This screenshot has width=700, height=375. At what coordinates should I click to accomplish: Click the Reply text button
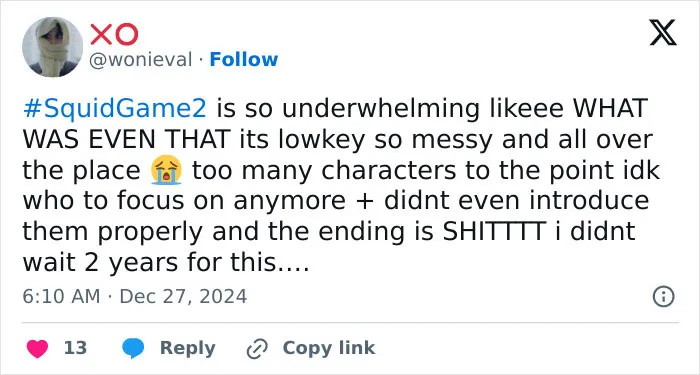click(x=188, y=348)
